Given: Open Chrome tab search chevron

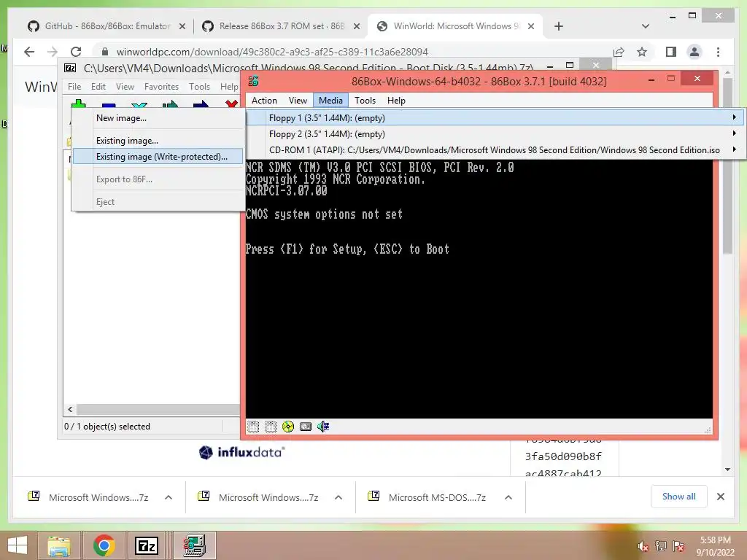Looking at the screenshot, I should (646, 26).
